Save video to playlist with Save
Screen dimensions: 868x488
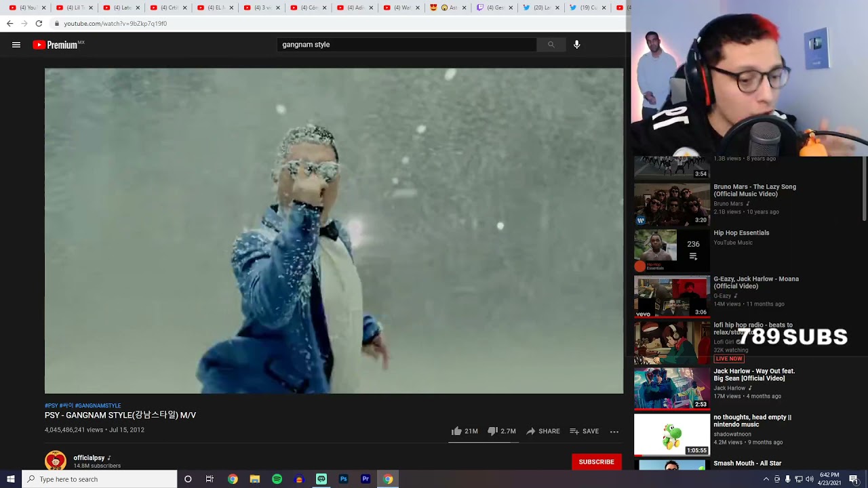coord(584,431)
